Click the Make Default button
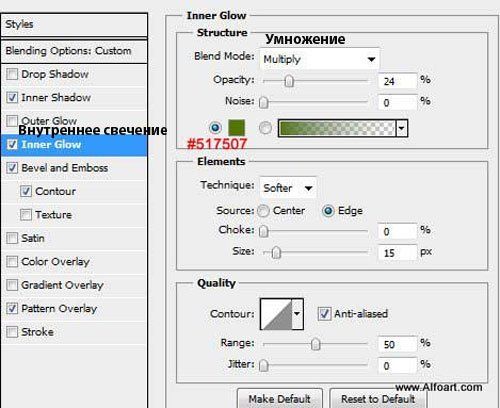The width and height of the screenshot is (500, 408). [280, 399]
